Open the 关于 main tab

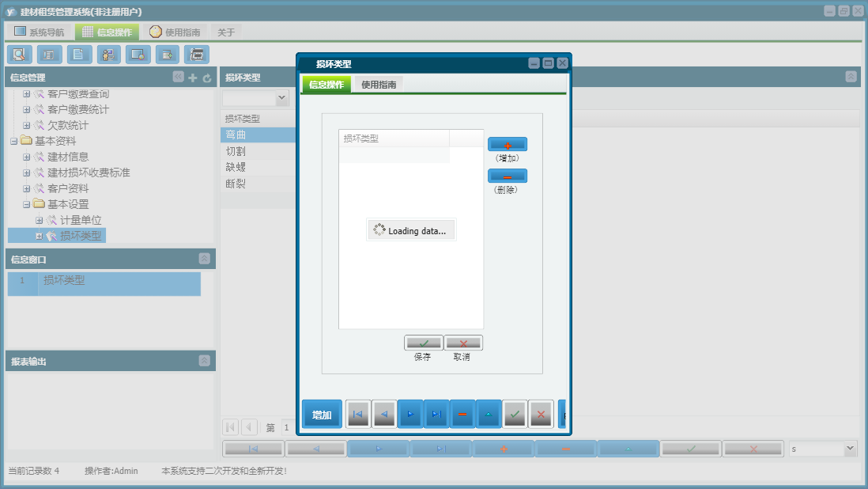(x=226, y=32)
